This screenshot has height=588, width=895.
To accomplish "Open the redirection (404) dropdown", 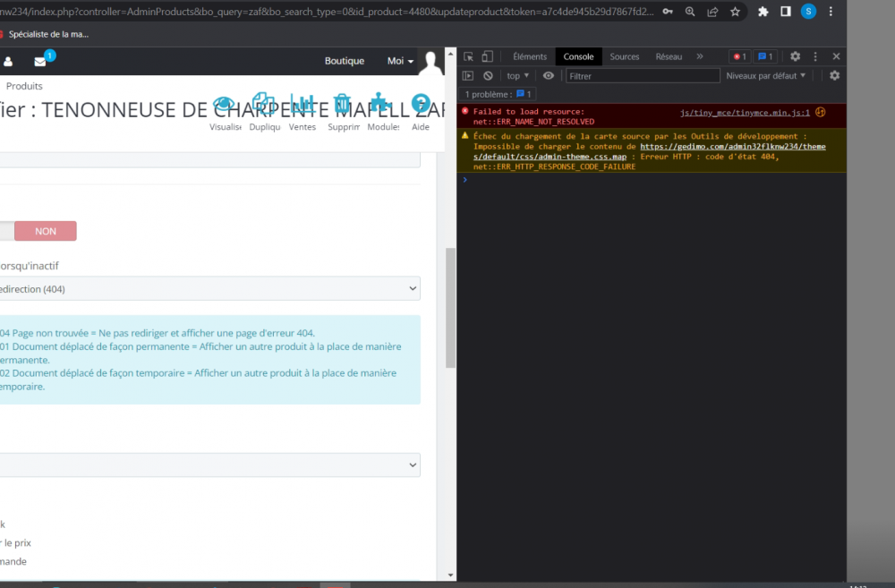I will click(x=209, y=289).
